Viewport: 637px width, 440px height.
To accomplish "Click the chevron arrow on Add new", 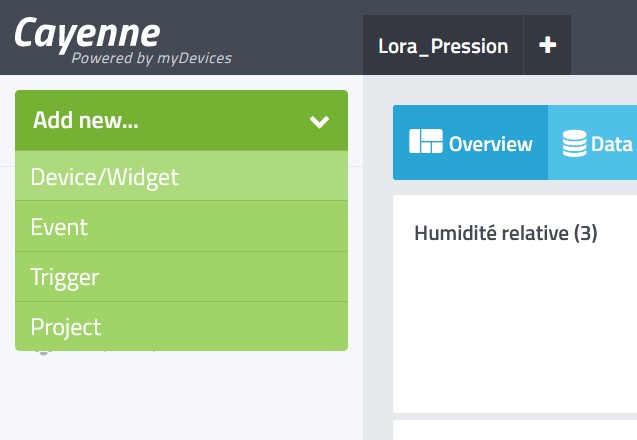I will tap(319, 121).
